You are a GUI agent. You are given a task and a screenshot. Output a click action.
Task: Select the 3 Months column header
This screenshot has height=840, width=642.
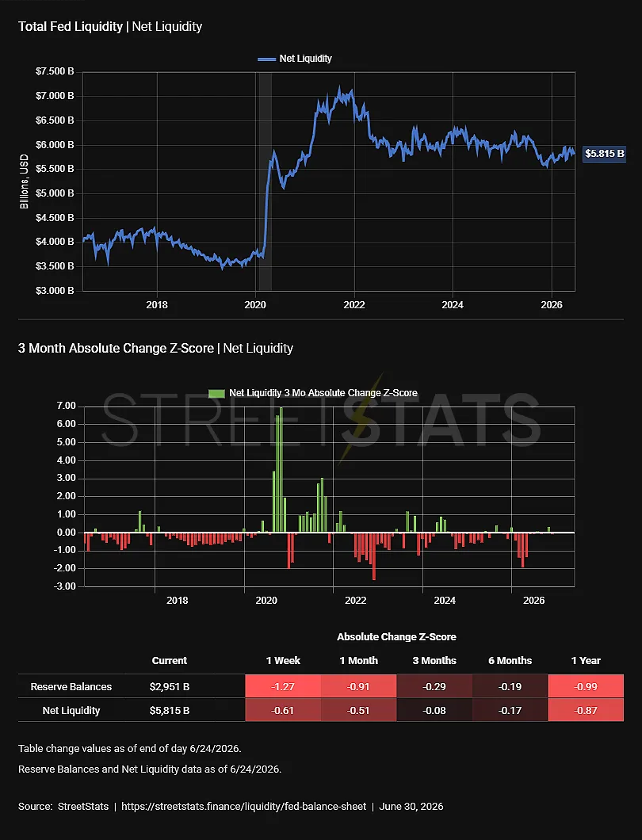(x=434, y=661)
